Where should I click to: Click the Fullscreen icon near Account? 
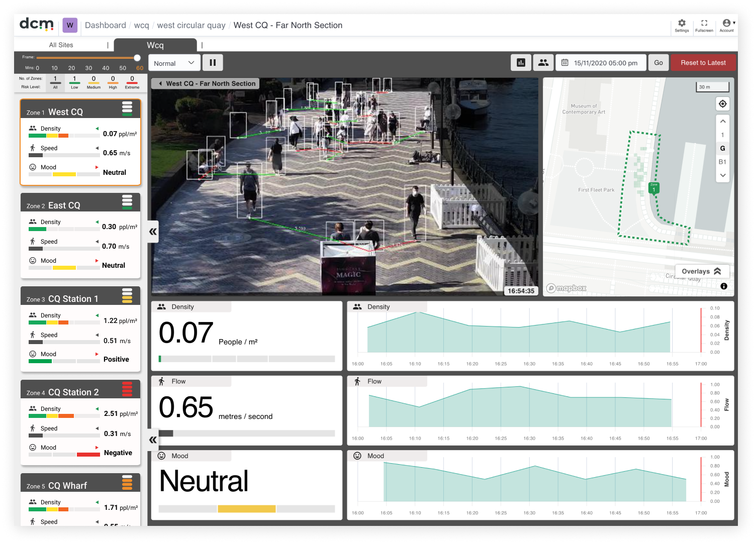pyautogui.click(x=704, y=24)
